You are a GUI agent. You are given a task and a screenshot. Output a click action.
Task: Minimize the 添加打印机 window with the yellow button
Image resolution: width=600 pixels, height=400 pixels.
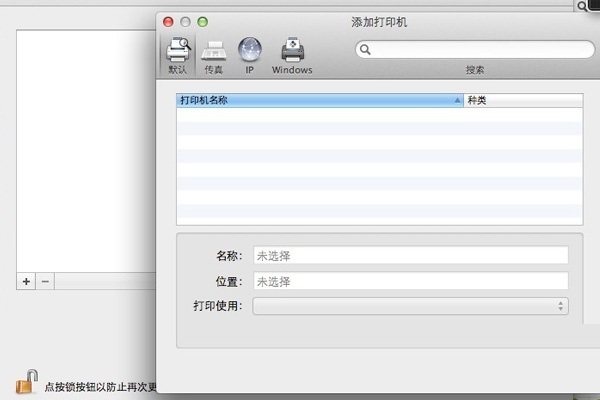185,21
